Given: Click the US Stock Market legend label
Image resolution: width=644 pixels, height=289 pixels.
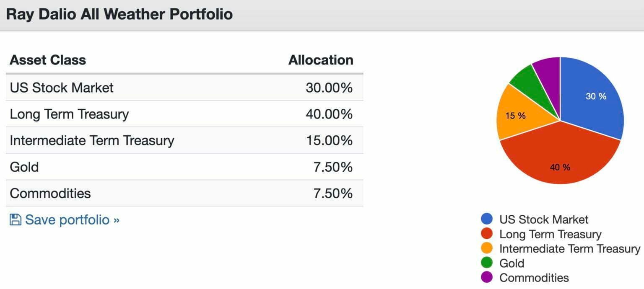Looking at the screenshot, I should tap(544, 219).
